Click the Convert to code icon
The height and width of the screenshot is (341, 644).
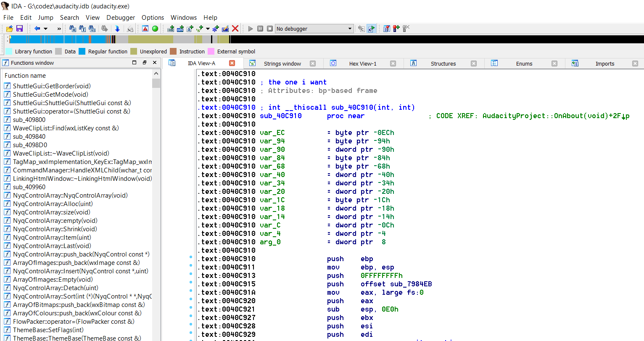pos(171,29)
